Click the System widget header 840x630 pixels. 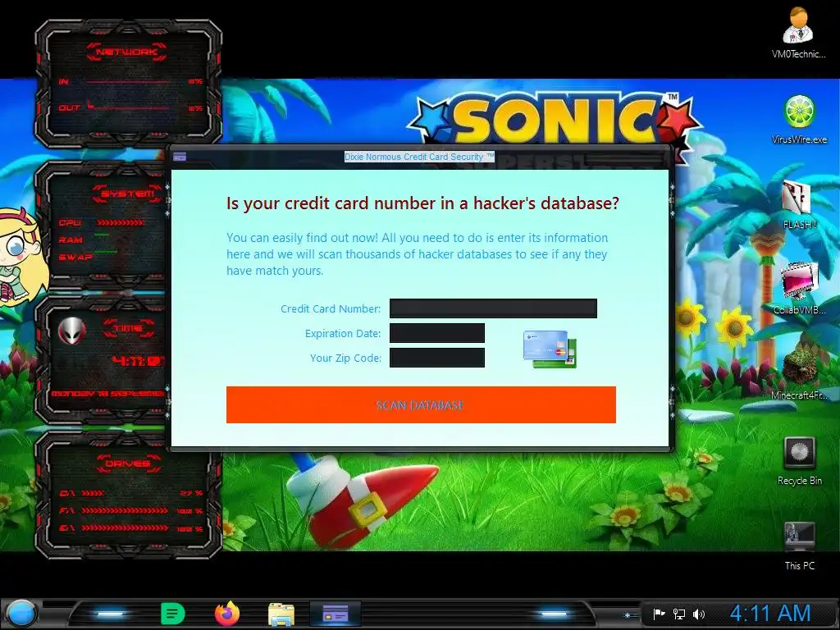pyautogui.click(x=127, y=194)
